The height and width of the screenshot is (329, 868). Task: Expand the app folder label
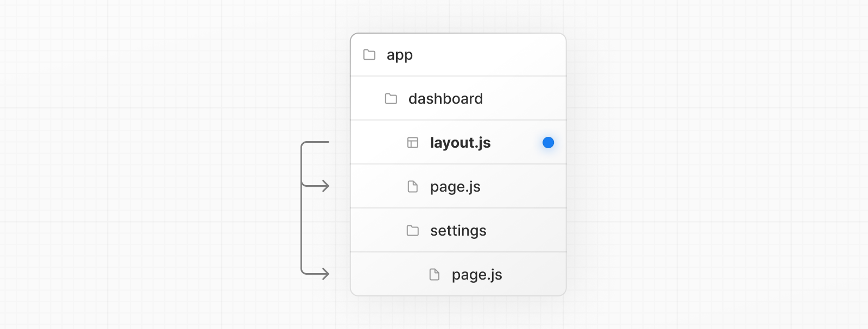(x=400, y=55)
